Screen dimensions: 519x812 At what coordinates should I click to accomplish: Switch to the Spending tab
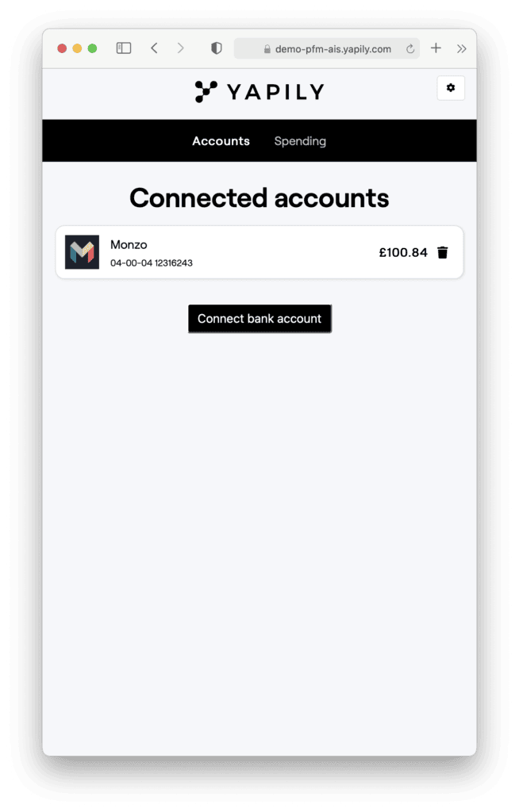[x=300, y=141]
